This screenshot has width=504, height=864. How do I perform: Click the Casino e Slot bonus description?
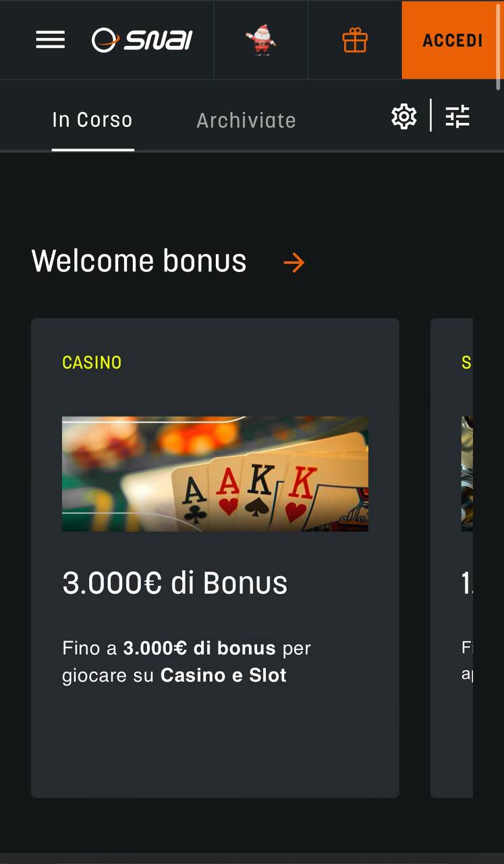click(186, 661)
